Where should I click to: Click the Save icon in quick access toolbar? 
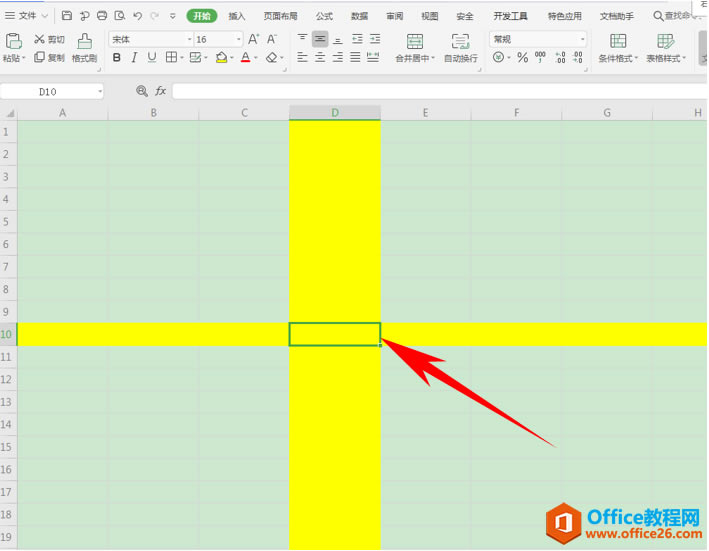coord(66,16)
